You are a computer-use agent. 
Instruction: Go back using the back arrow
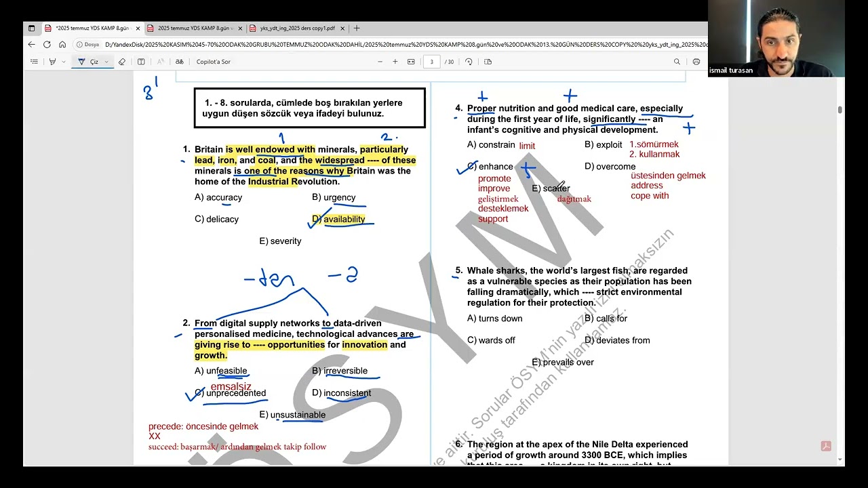pos(31,45)
